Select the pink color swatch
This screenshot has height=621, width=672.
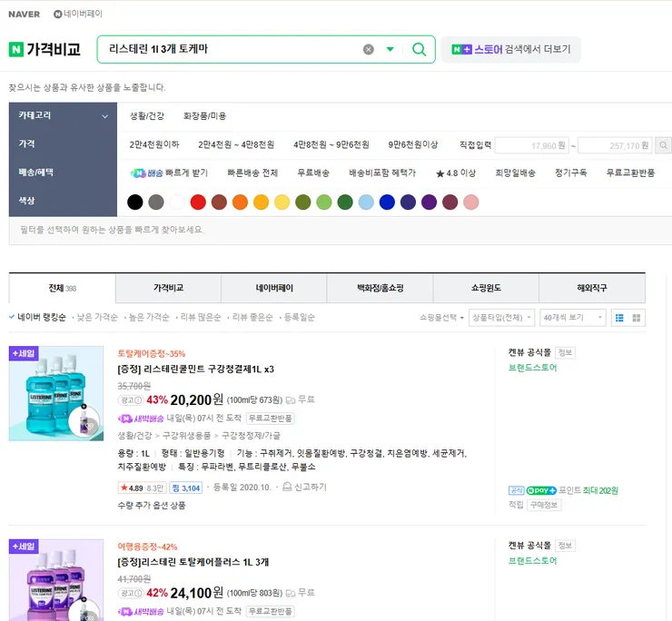coord(471,202)
